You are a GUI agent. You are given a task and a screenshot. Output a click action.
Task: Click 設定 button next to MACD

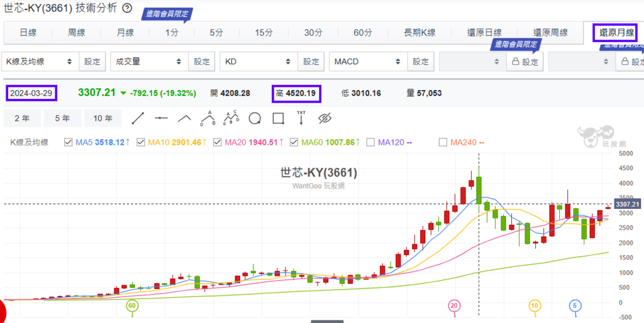click(x=421, y=62)
